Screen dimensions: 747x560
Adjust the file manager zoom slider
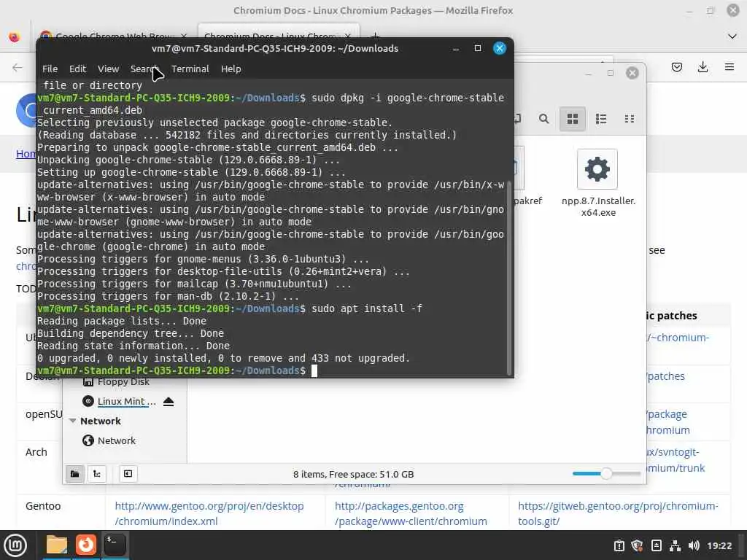coord(606,474)
